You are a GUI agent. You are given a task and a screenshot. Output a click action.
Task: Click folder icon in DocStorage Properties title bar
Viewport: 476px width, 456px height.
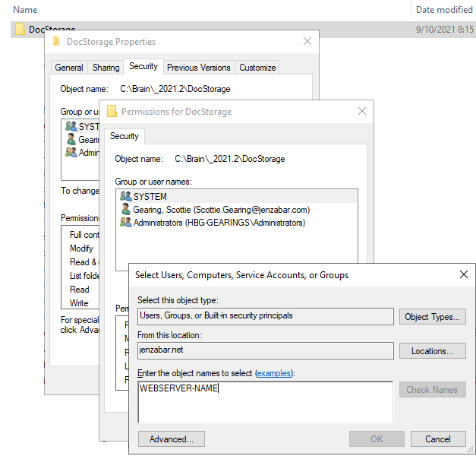(57, 42)
